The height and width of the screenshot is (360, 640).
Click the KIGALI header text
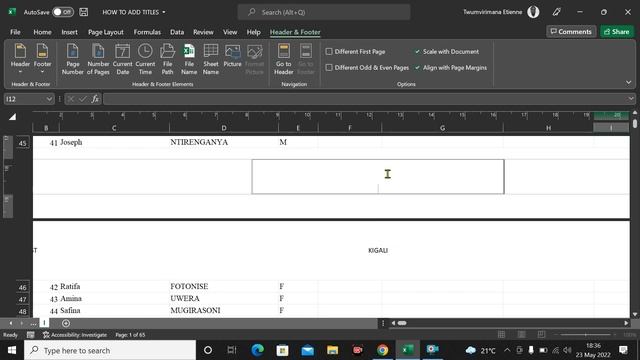(378, 250)
